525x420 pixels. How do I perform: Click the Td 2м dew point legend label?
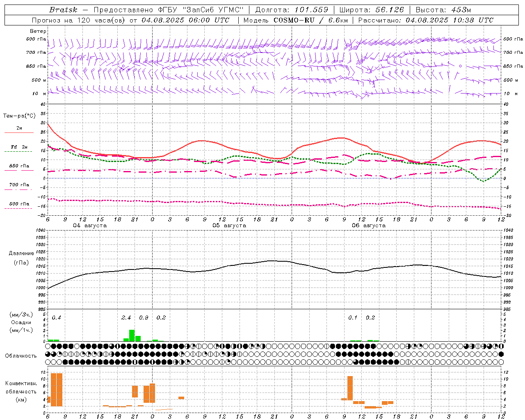19,147
